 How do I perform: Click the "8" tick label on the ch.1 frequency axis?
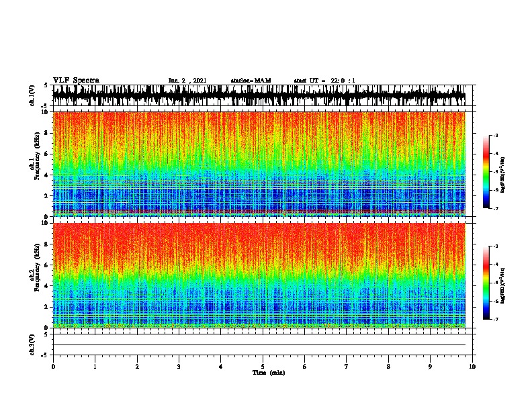coord(46,133)
